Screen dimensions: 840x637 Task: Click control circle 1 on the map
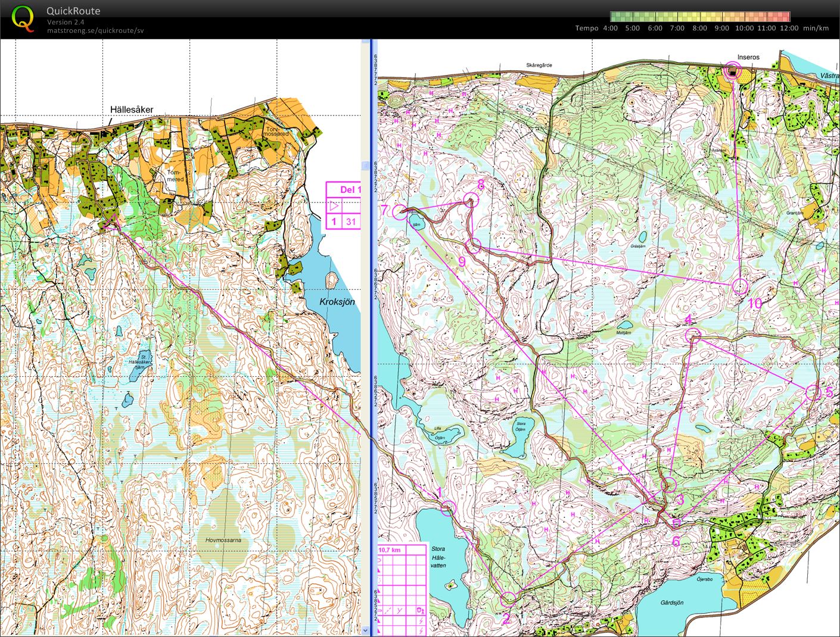click(x=448, y=508)
